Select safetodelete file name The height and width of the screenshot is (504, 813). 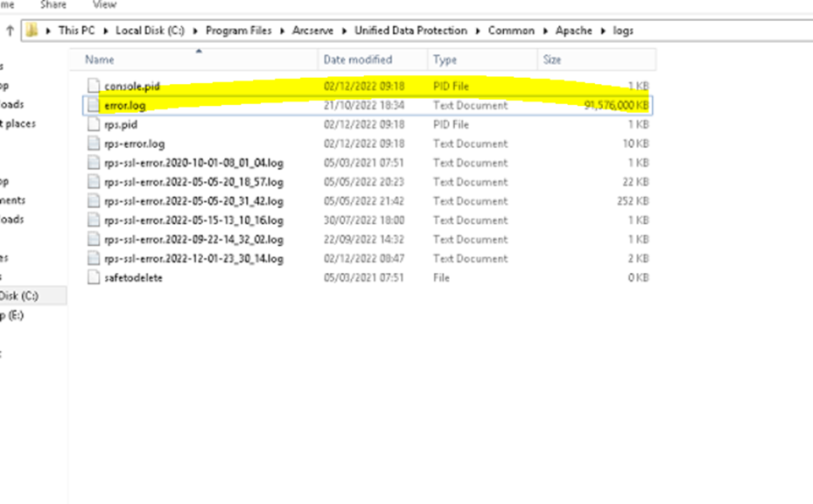click(x=133, y=278)
